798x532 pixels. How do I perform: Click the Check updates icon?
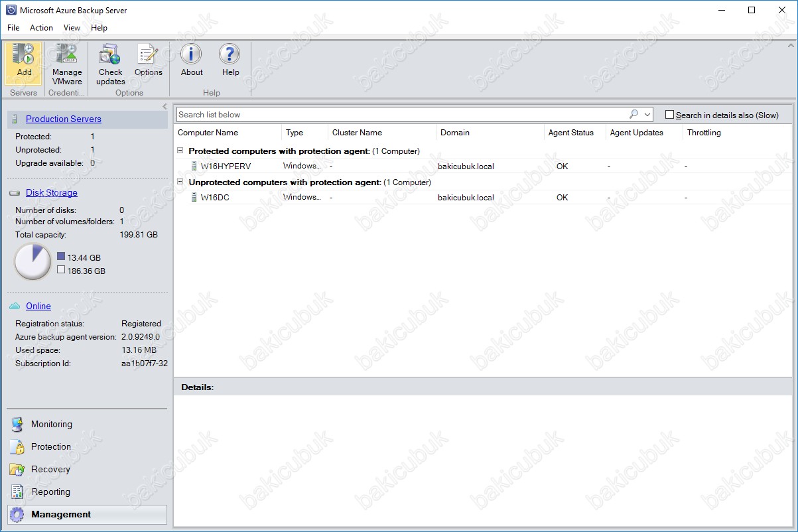110,54
